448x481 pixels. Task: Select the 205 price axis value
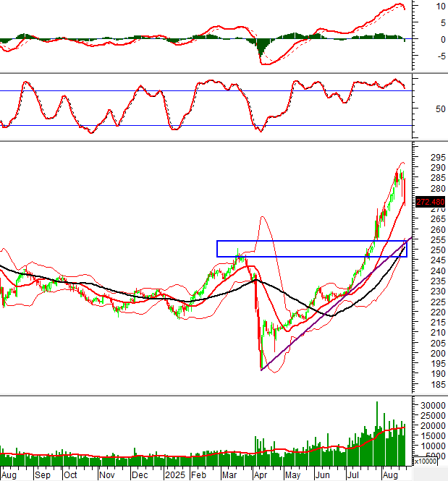(438, 344)
